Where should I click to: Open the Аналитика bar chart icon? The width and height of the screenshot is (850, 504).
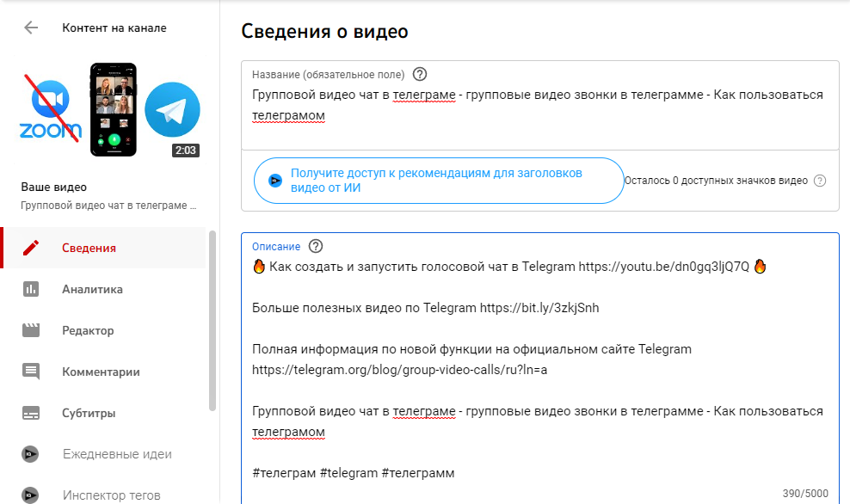click(31, 289)
